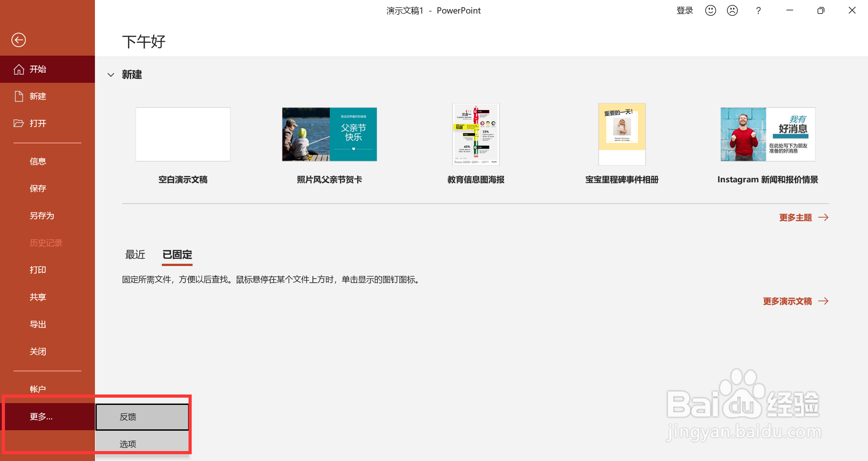Click the back arrow icon
This screenshot has height=461, width=868.
19,40
